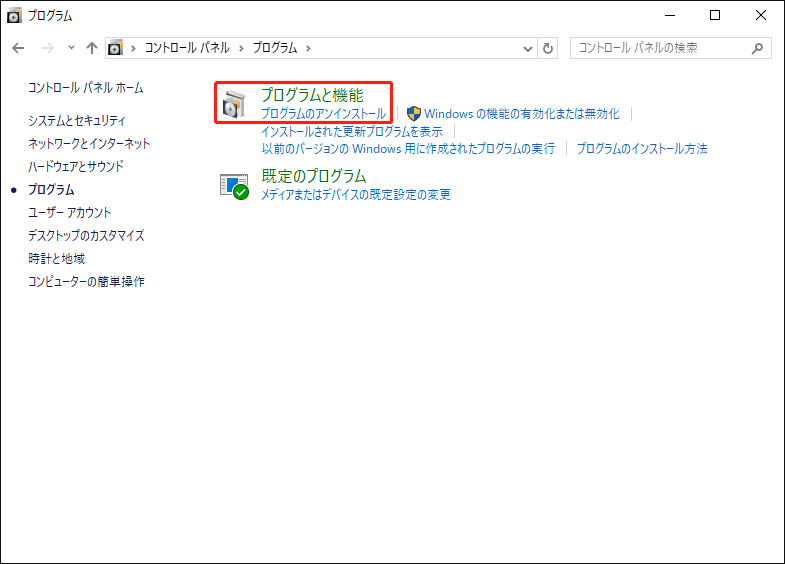Open デスクトップのカスタマイズ in sidebar
The image size is (785, 564).
[x=86, y=236]
